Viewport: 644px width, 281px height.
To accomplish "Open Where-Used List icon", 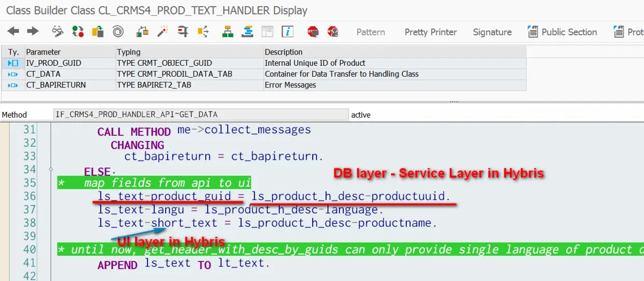I will (203, 32).
